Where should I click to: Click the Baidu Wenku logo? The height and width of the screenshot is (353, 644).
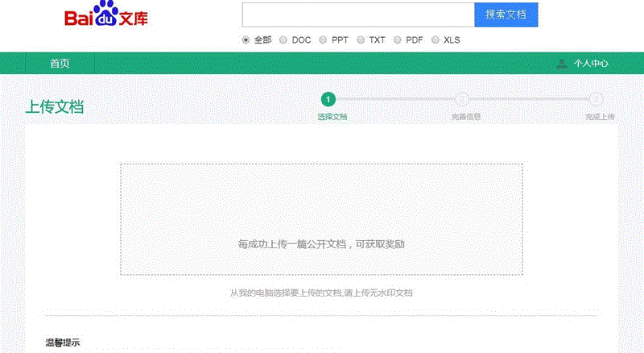106,17
